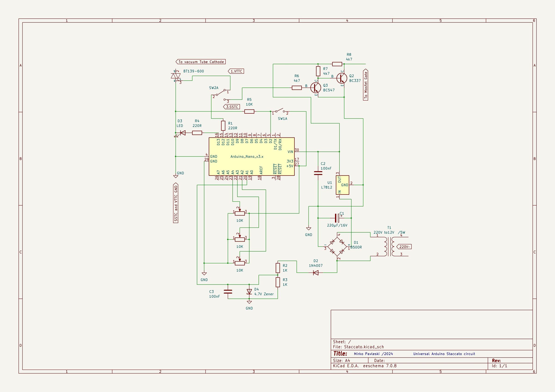This screenshot has height=392, width=555.
Task: Open the 1.VTTC net label
Action: click(236, 71)
